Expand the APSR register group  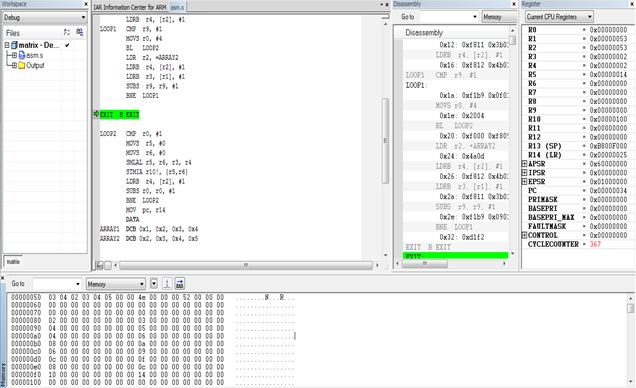pyautogui.click(x=524, y=164)
